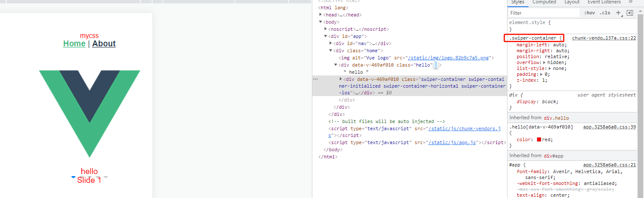Image resolution: width=644 pixels, height=198 pixels.
Task: Select the img alt="Vue logo" element row
Action: coord(416,58)
